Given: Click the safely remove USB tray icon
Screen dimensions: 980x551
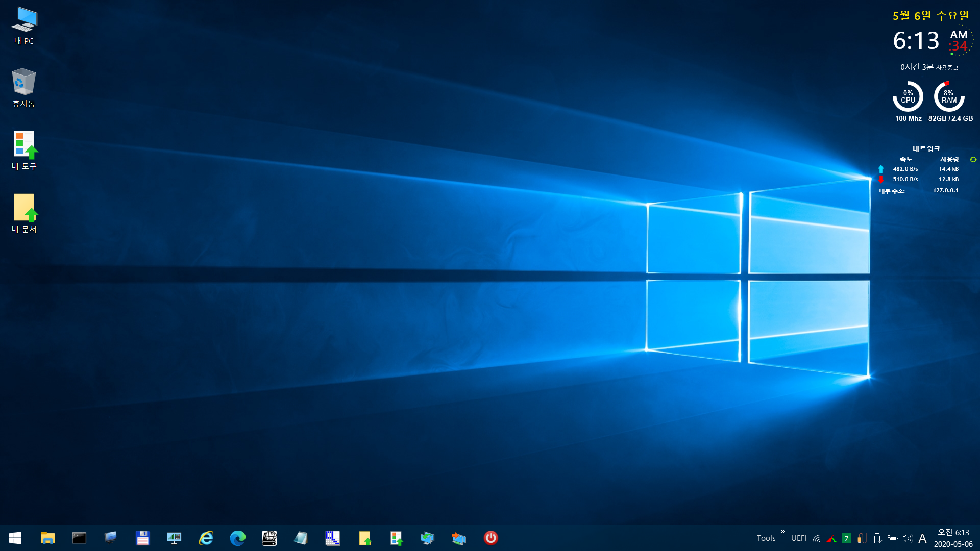Looking at the screenshot, I should pyautogui.click(x=877, y=538).
